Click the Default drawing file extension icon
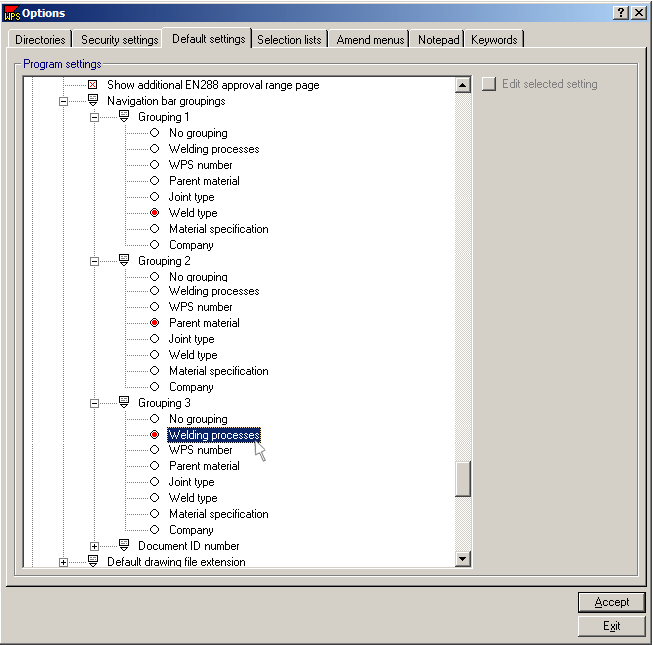This screenshot has height=645, width=653. click(x=93, y=562)
